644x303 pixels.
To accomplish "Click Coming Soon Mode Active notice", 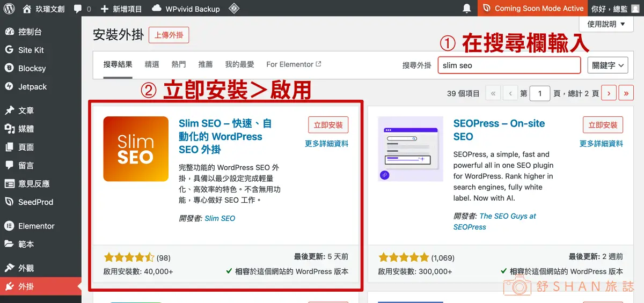I will coord(533,9).
